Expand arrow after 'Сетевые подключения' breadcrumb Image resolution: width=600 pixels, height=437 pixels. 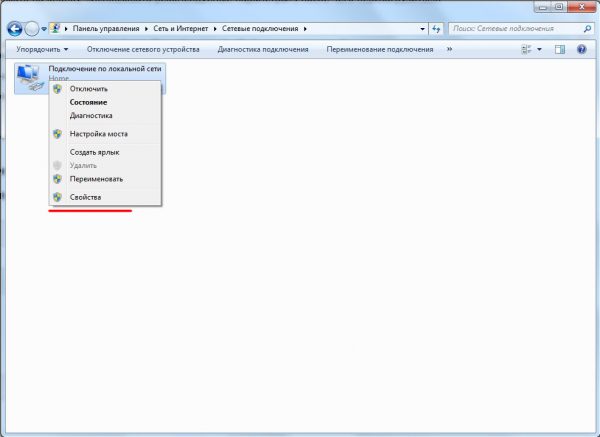[x=305, y=29]
